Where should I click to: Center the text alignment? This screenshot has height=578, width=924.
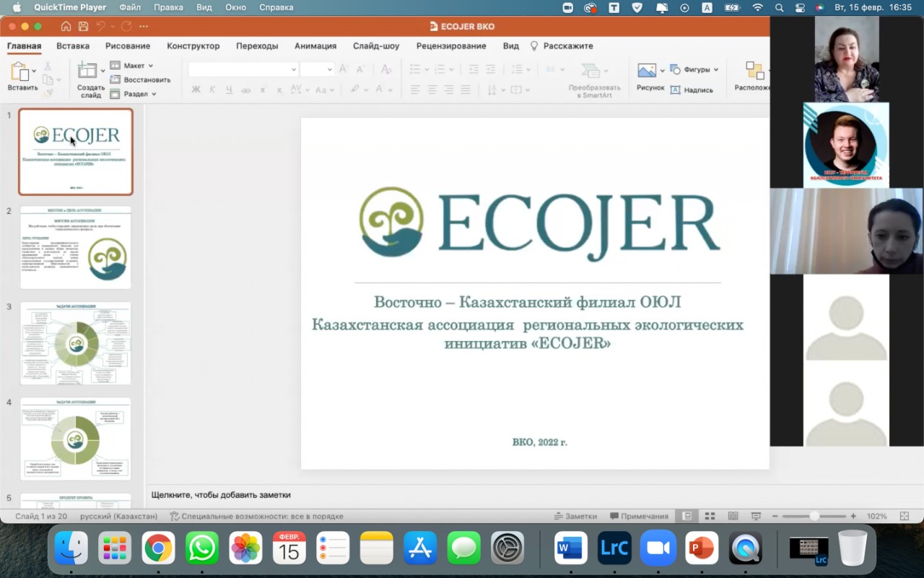click(x=432, y=90)
